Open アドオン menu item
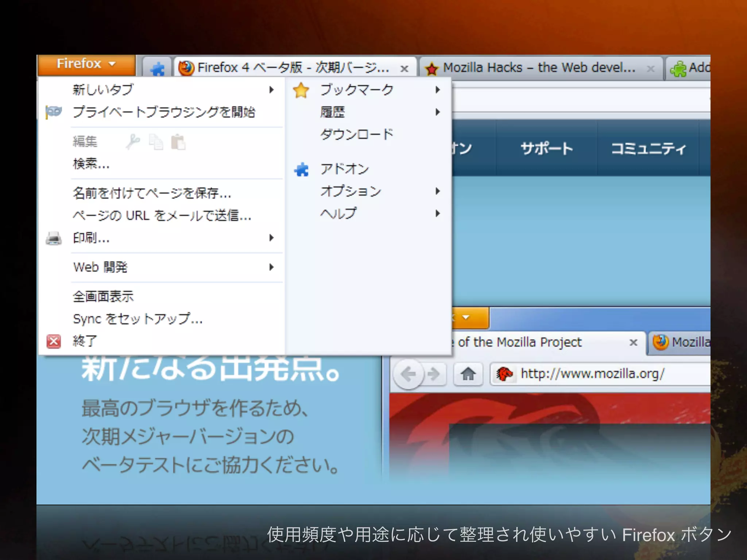This screenshot has height=560, width=747. 368,169
